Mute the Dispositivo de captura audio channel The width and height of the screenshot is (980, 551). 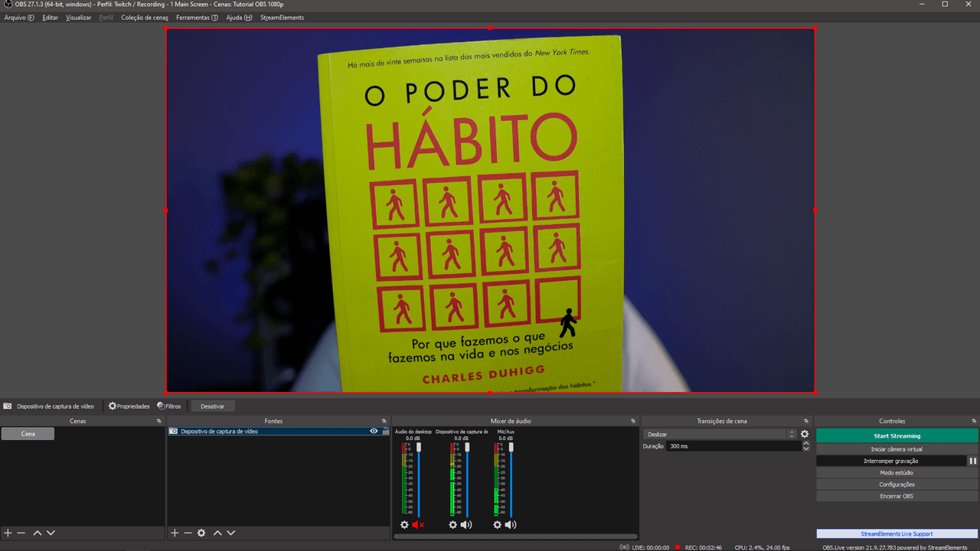465,525
